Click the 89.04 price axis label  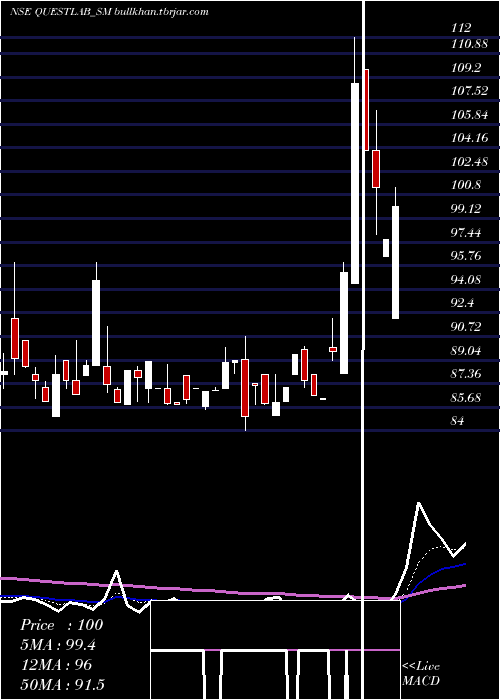(467, 351)
